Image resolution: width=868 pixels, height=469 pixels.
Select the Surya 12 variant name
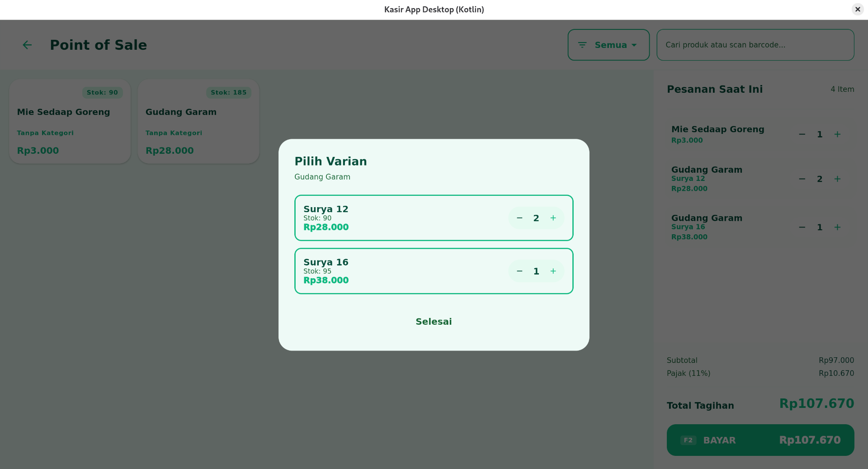pyautogui.click(x=325, y=209)
